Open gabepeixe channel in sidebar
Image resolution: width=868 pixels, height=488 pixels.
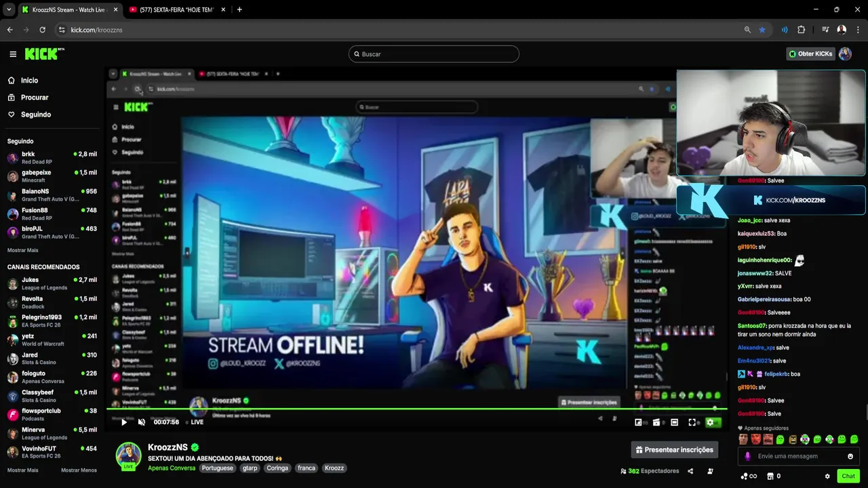point(52,176)
